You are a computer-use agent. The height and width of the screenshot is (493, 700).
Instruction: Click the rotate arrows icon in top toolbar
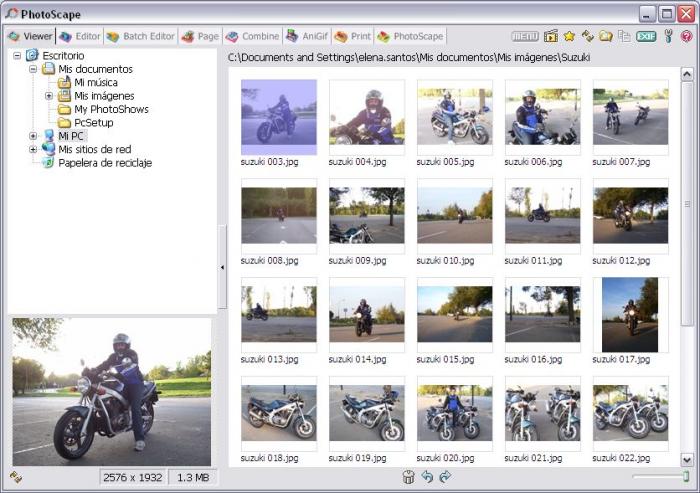588,36
